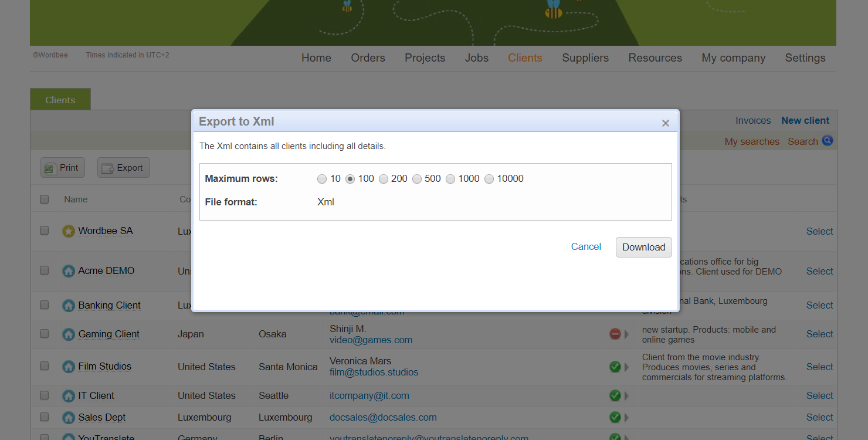Click the star icon beside Wordbee SA
Screen dimensions: 868x440
(x=69, y=231)
